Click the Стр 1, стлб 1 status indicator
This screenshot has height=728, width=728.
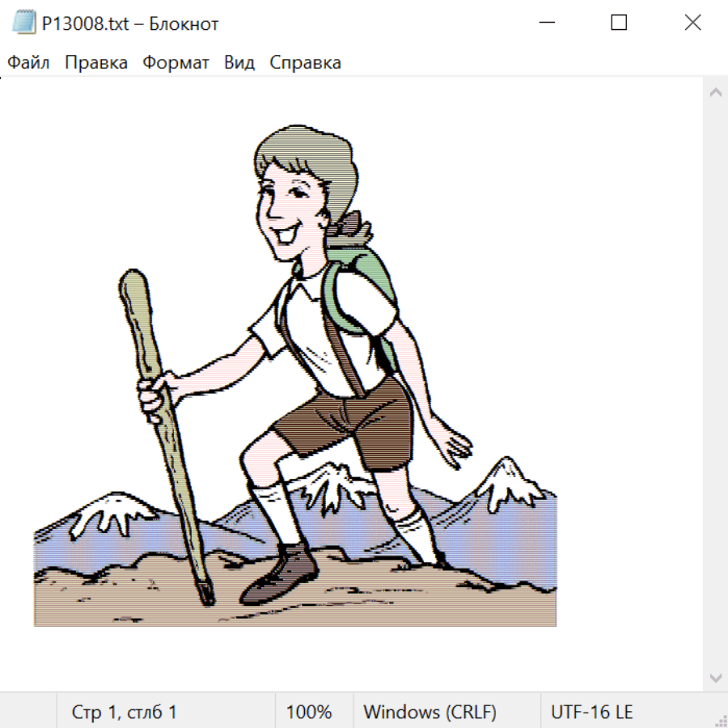tap(124, 713)
